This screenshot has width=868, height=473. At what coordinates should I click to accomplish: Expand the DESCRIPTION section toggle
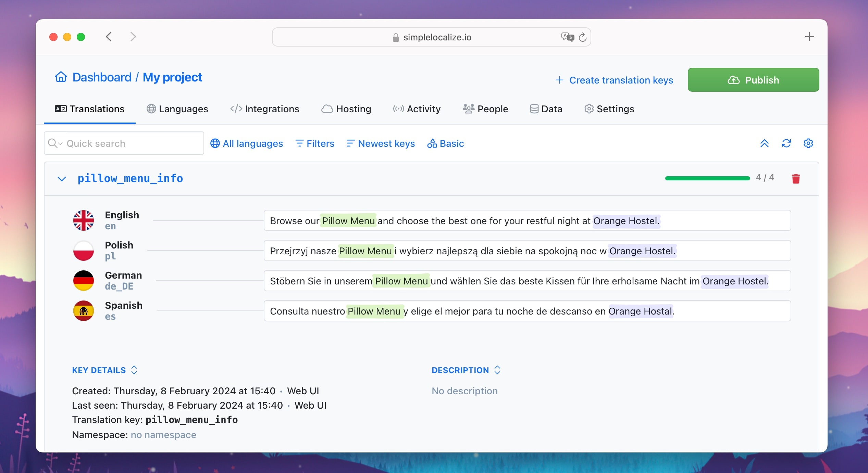click(497, 370)
